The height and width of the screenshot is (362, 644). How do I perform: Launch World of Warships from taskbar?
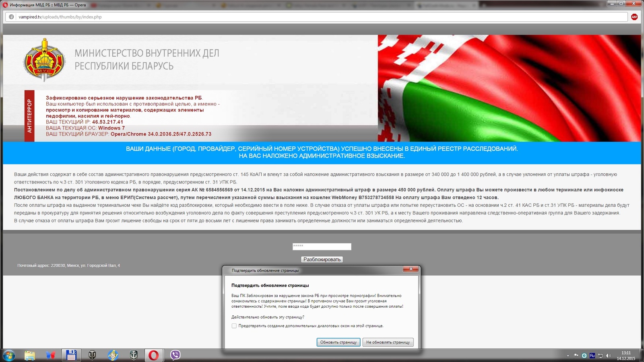[x=134, y=355]
